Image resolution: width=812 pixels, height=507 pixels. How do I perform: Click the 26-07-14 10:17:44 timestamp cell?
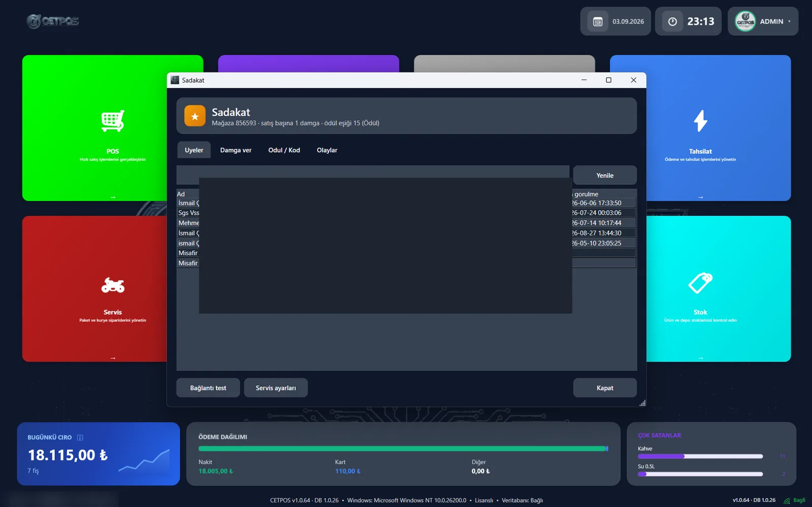pyautogui.click(x=596, y=223)
